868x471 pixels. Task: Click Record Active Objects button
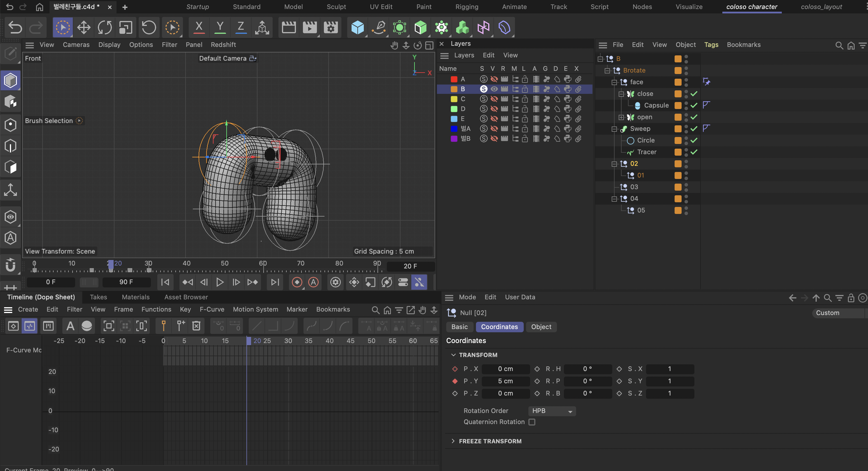(297, 282)
